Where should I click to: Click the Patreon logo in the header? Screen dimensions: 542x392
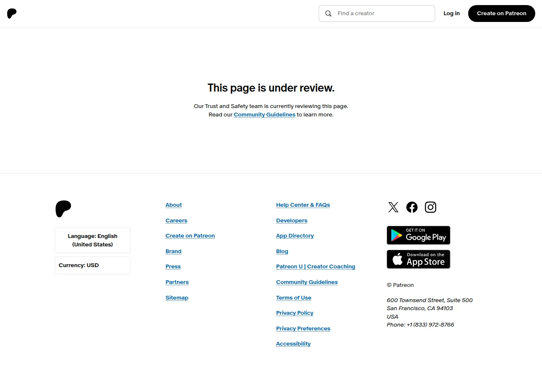pyautogui.click(x=12, y=14)
